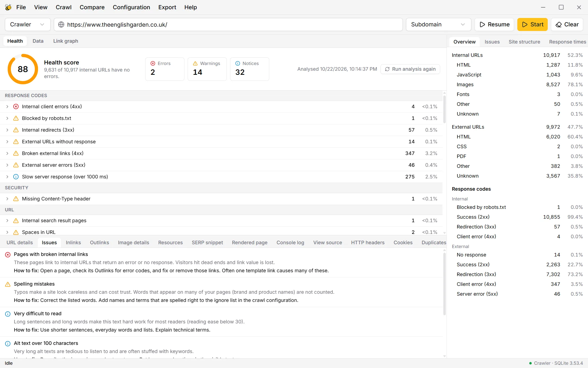Viewport: 588px width, 368px height.
Task: Click the warning icon beside Spelling mistakes
Action: pyautogui.click(x=8, y=284)
